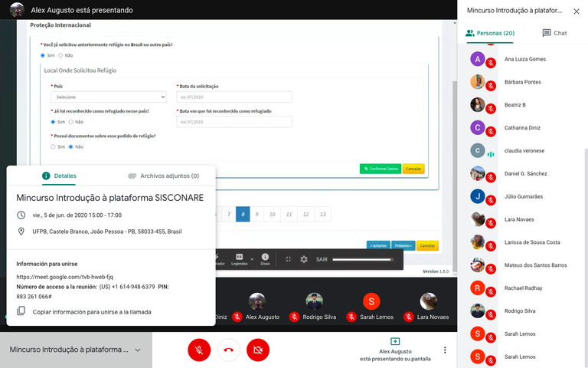Click the clock icon beside meeting date
588x368 pixels.
click(21, 215)
